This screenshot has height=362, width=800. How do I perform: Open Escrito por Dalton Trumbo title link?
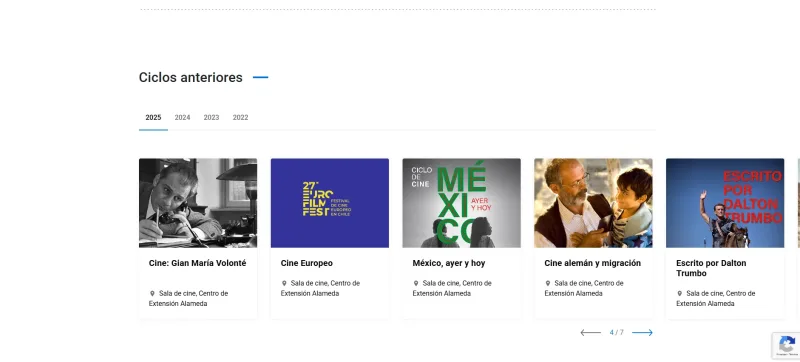tap(711, 268)
